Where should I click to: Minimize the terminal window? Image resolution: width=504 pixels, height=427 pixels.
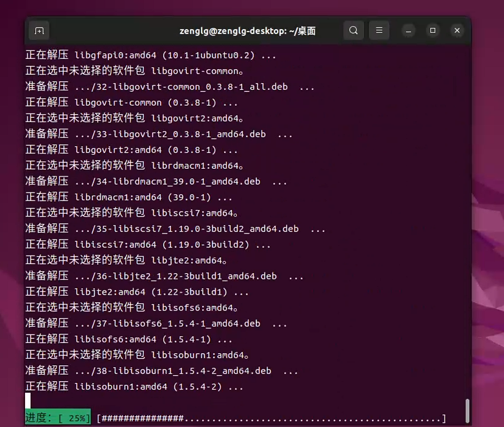[x=408, y=30]
